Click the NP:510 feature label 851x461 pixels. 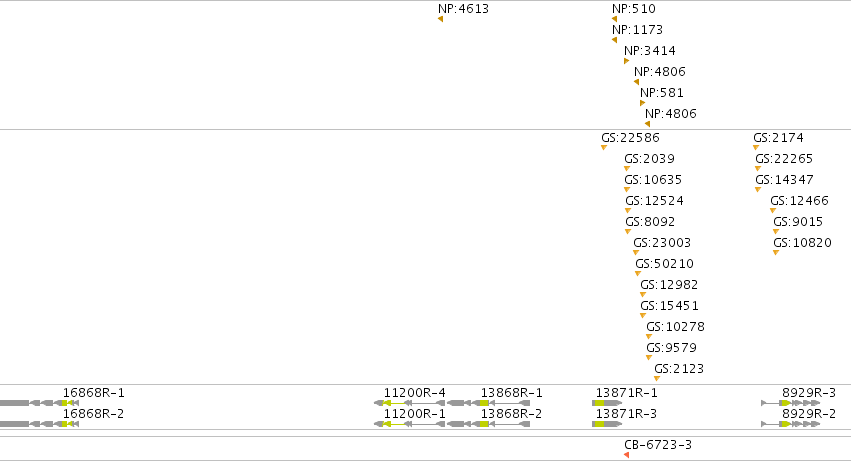pyautogui.click(x=634, y=9)
